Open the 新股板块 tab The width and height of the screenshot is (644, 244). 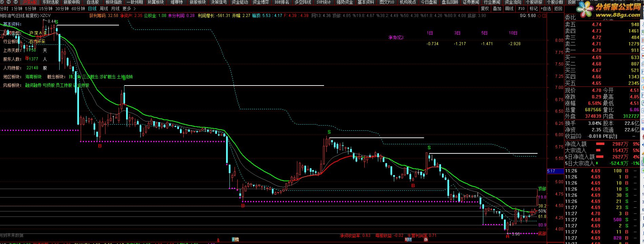[198, 2]
